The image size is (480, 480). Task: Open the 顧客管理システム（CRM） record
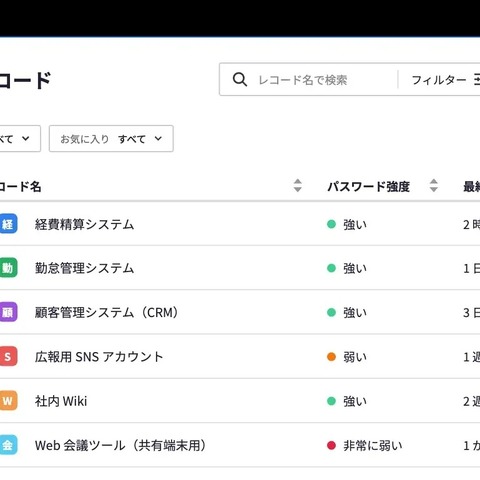click(107, 313)
